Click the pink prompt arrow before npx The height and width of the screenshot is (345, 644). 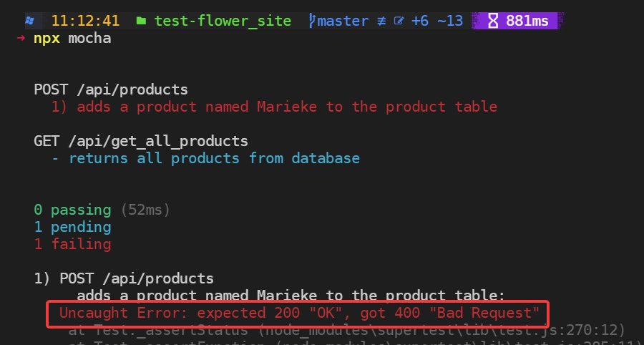click(x=21, y=38)
